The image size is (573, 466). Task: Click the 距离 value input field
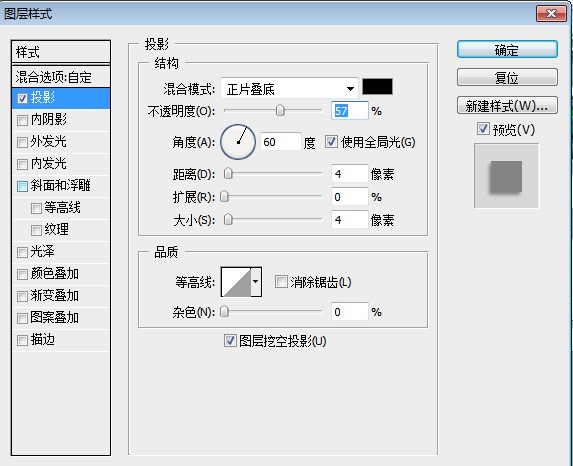(x=349, y=174)
